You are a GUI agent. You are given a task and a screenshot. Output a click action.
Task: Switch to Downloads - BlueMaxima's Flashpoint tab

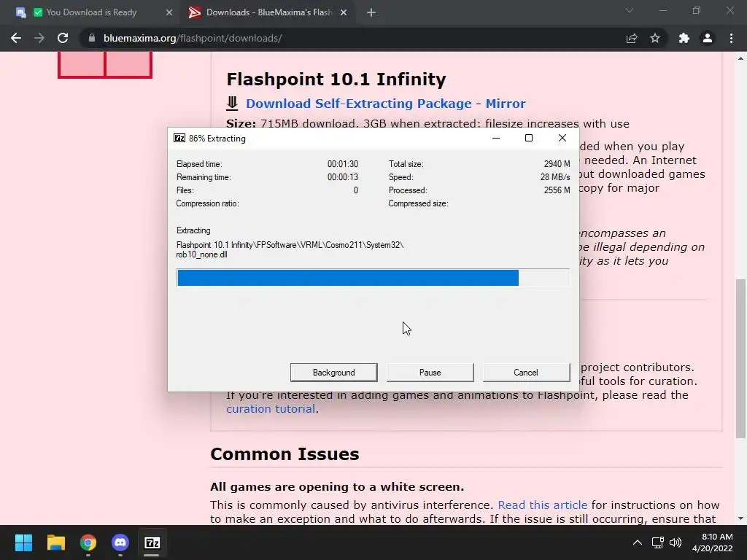tap(268, 12)
